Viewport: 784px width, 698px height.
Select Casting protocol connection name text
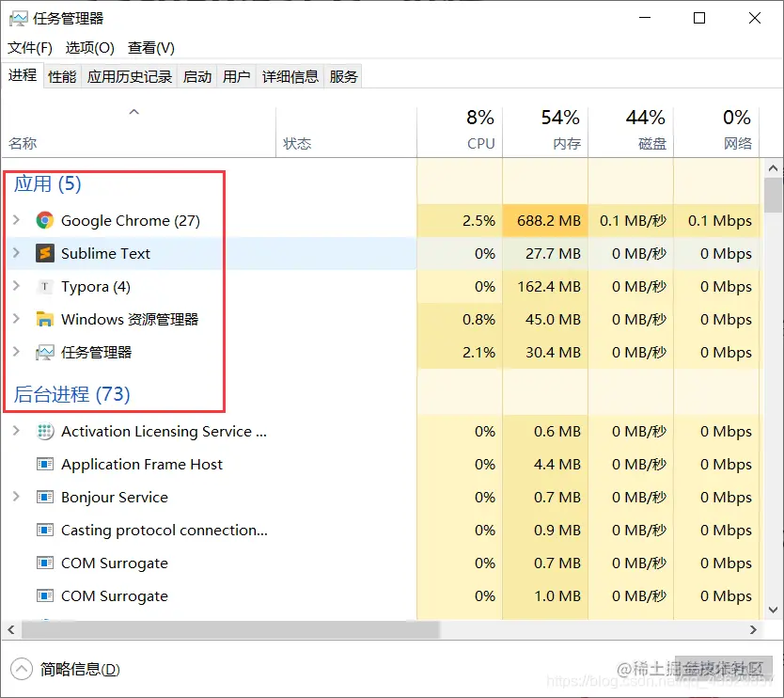click(x=164, y=531)
